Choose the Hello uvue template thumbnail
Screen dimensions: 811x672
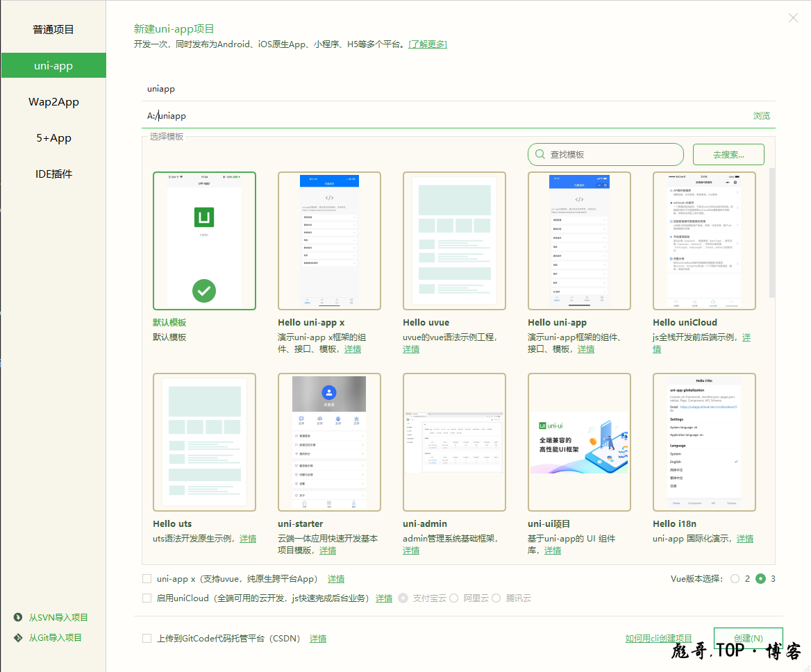point(454,241)
